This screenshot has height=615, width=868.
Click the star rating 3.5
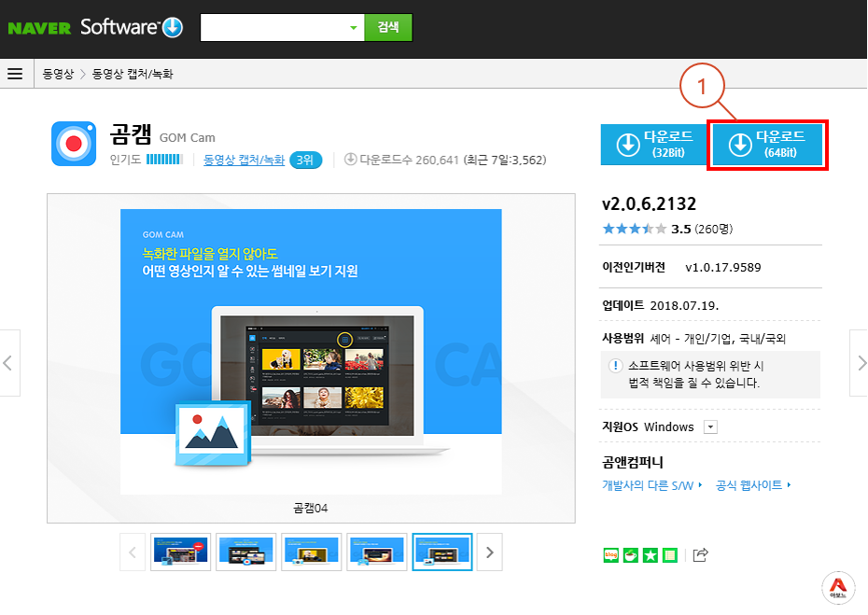[x=635, y=229]
